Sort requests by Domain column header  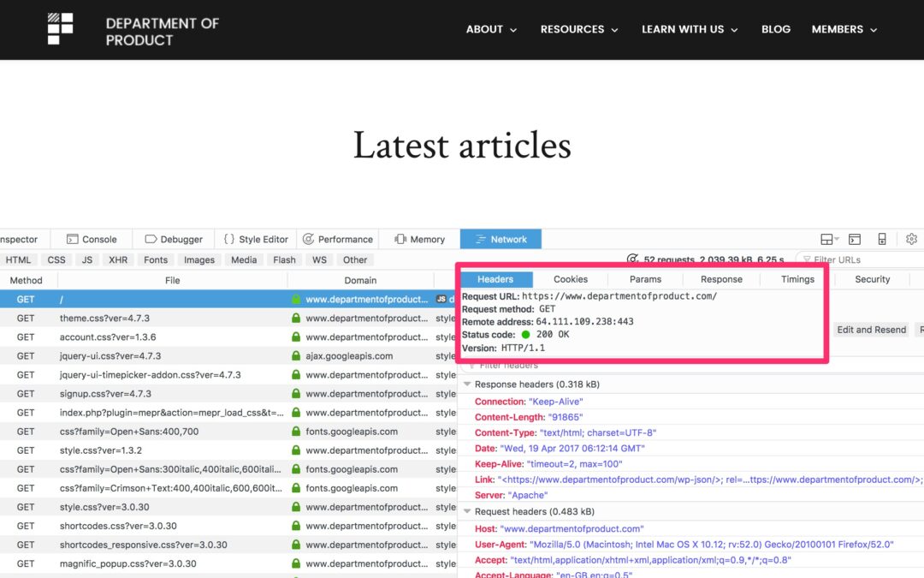point(361,280)
